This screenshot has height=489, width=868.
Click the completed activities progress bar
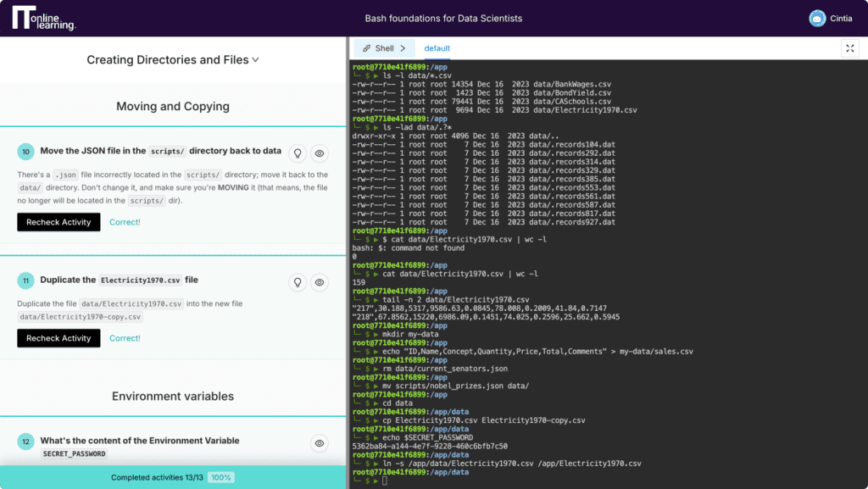pyautogui.click(x=173, y=477)
